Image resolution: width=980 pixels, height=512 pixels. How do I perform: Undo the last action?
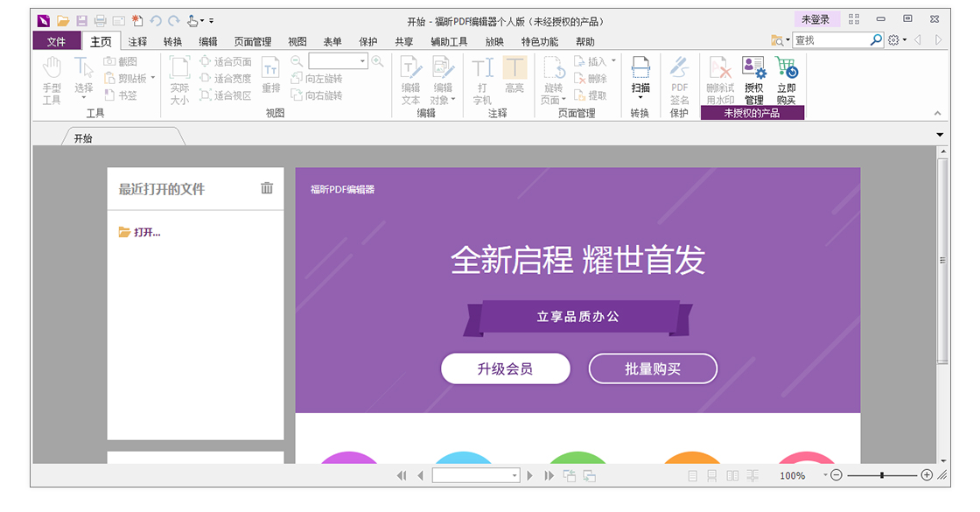[x=156, y=21]
